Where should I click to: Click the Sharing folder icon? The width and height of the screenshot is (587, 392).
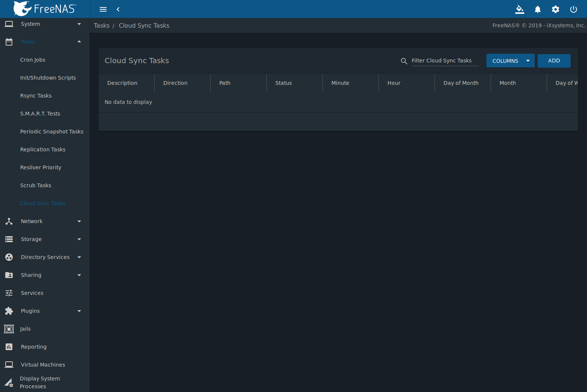coord(9,275)
